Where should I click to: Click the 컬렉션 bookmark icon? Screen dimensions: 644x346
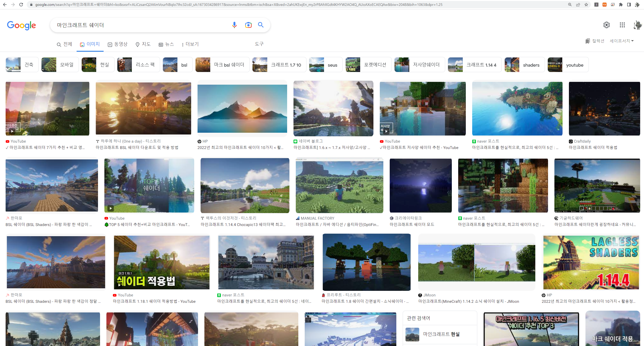pyautogui.click(x=587, y=41)
